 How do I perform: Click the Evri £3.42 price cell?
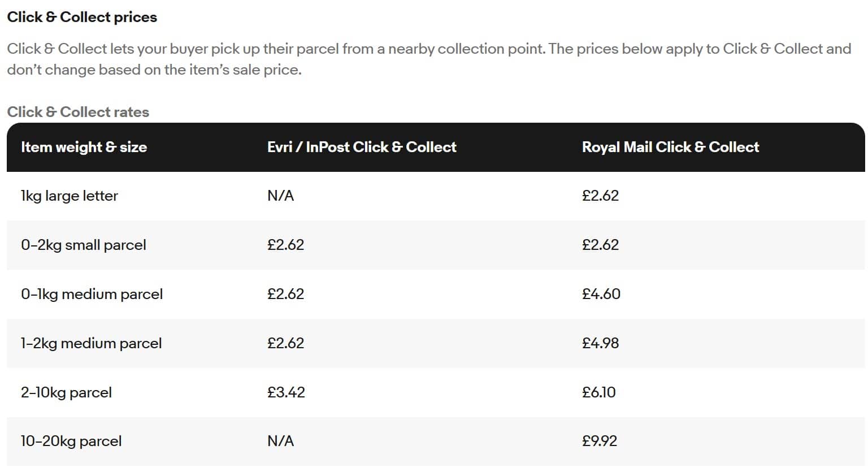(286, 392)
